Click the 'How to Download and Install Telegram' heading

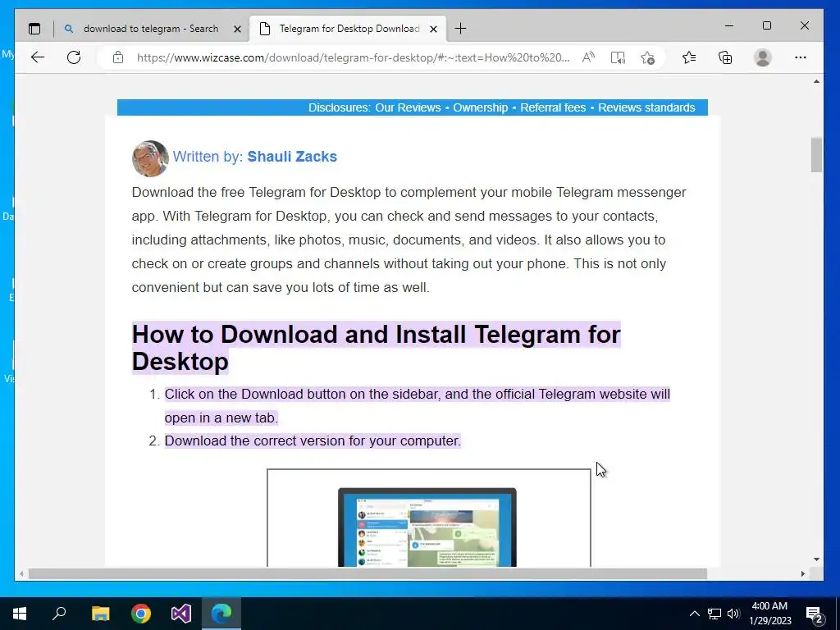pos(376,348)
